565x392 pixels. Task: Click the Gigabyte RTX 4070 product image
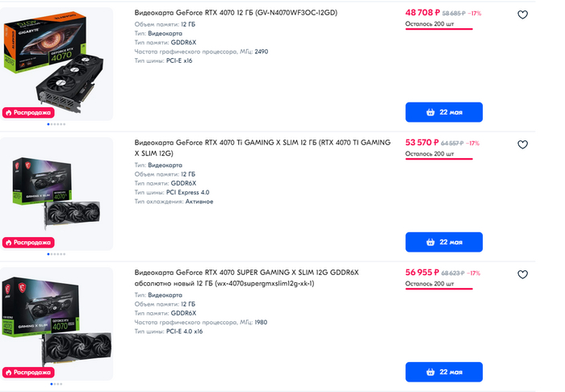click(56, 56)
